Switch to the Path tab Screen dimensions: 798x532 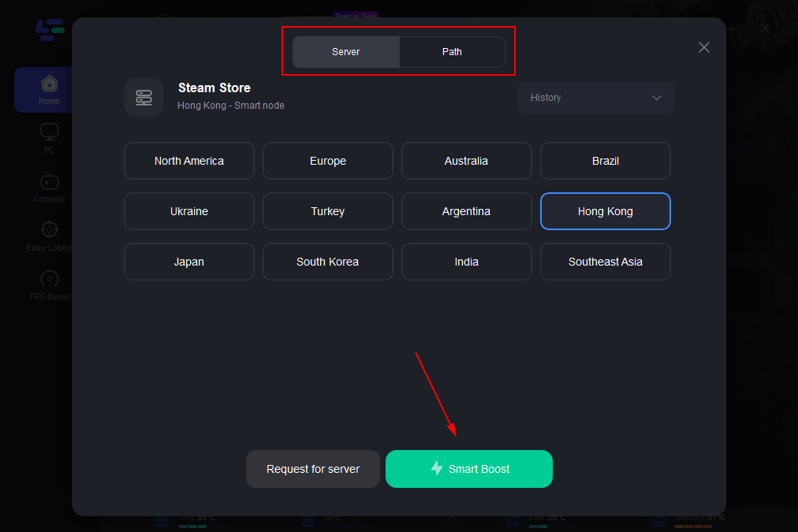pos(452,52)
